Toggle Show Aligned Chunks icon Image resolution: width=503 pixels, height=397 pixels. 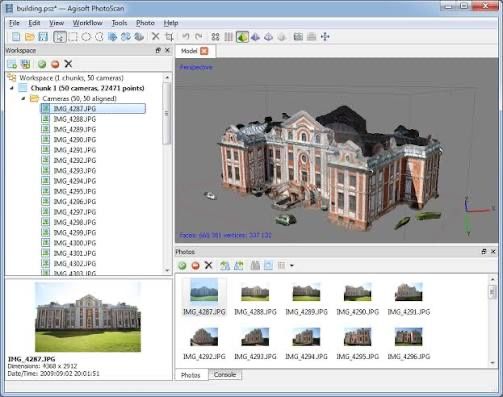[x=311, y=37]
